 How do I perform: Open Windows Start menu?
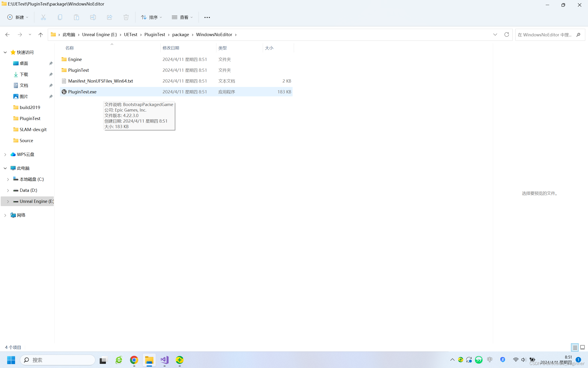coord(11,360)
